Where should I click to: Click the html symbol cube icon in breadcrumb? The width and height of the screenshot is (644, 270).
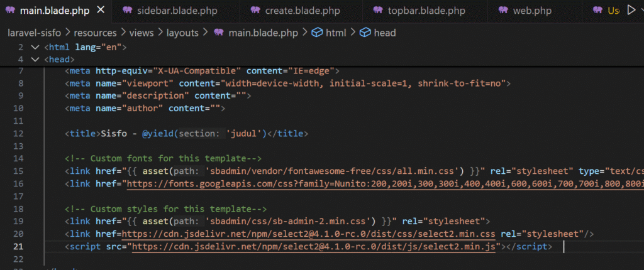click(x=318, y=33)
